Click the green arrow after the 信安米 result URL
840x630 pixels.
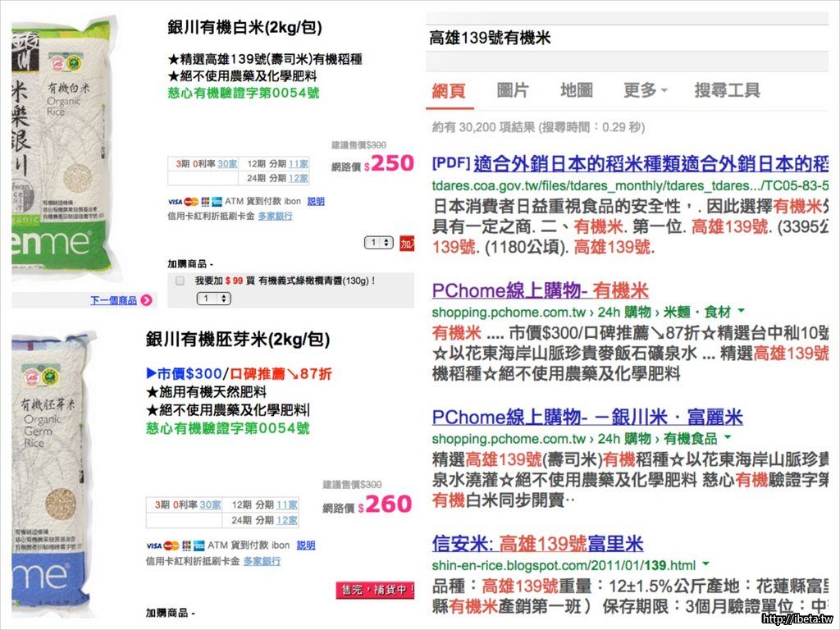click(706, 565)
